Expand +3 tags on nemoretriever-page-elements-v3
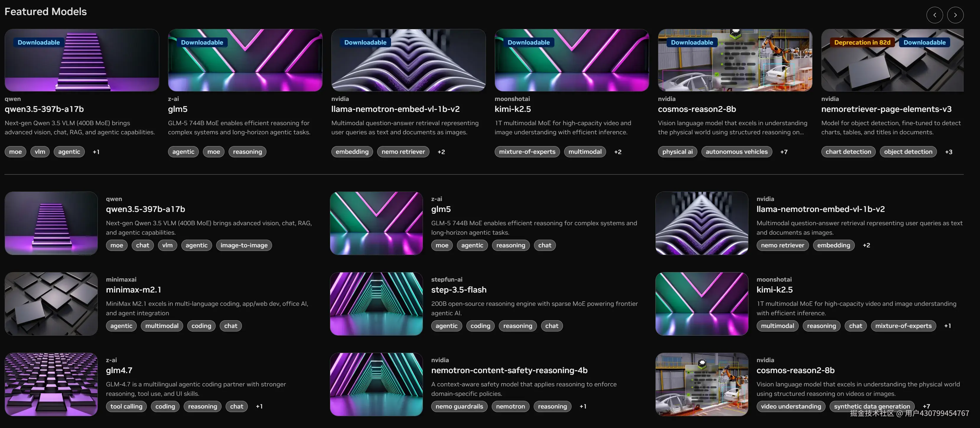 [x=949, y=152]
